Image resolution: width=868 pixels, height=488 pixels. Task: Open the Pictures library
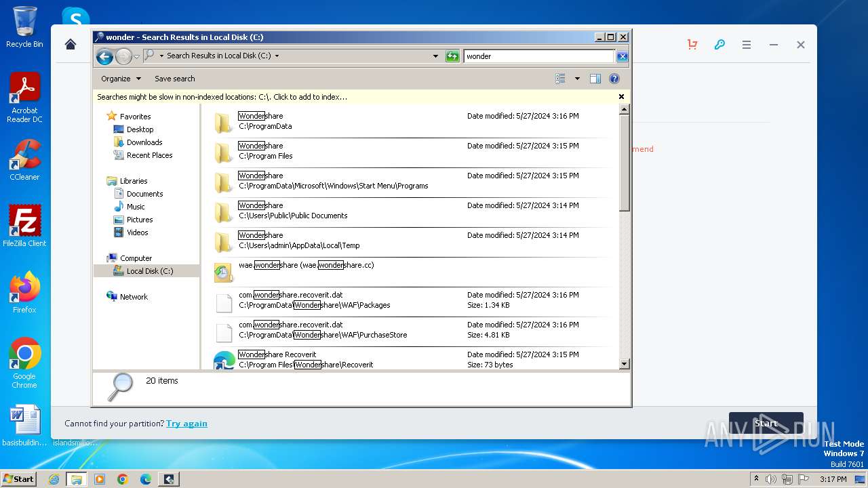140,220
